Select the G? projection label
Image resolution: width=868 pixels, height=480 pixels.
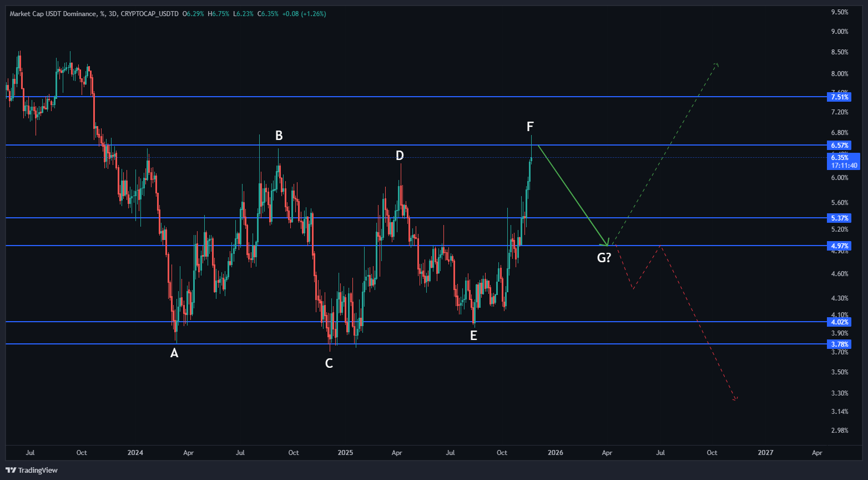[604, 258]
